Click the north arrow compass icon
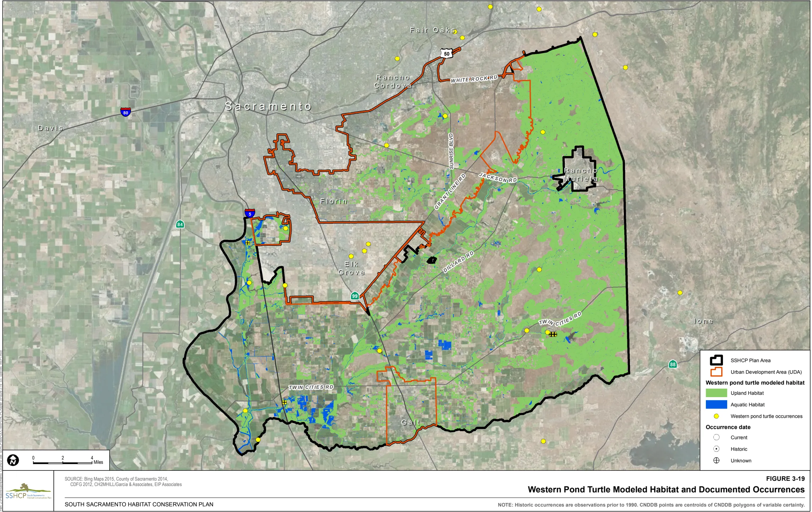The width and height of the screenshot is (812, 512). click(13, 460)
